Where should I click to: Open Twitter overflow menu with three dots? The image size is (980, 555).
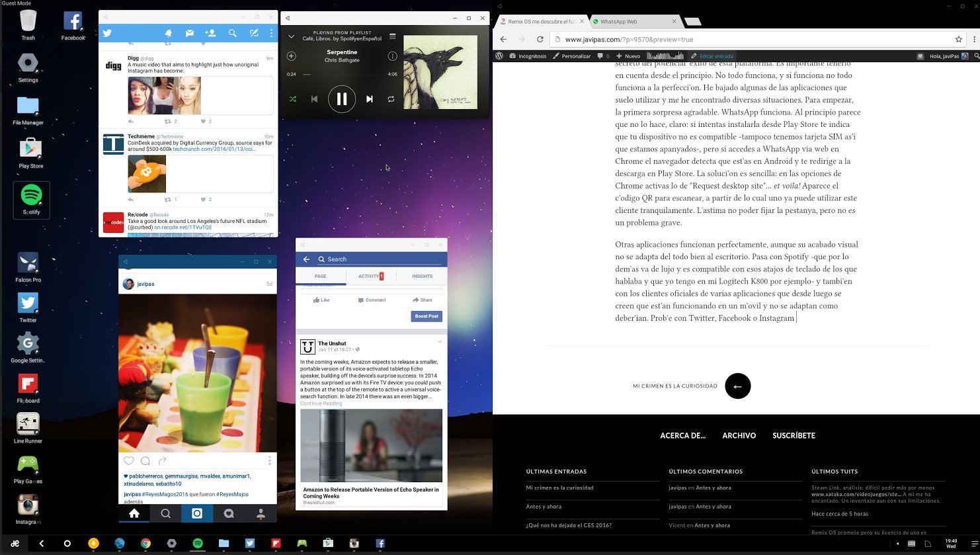(x=271, y=33)
